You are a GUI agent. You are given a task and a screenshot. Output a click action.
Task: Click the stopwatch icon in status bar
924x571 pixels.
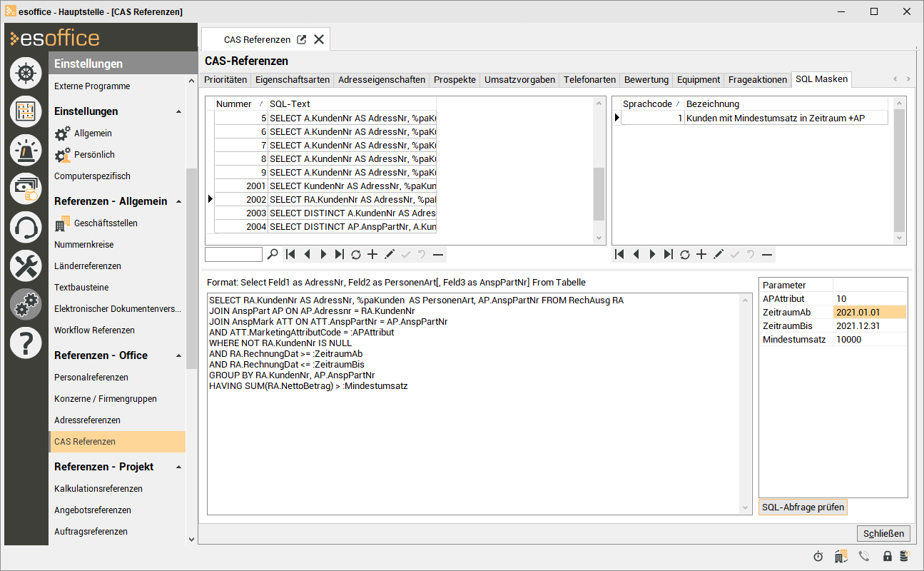[818, 556]
